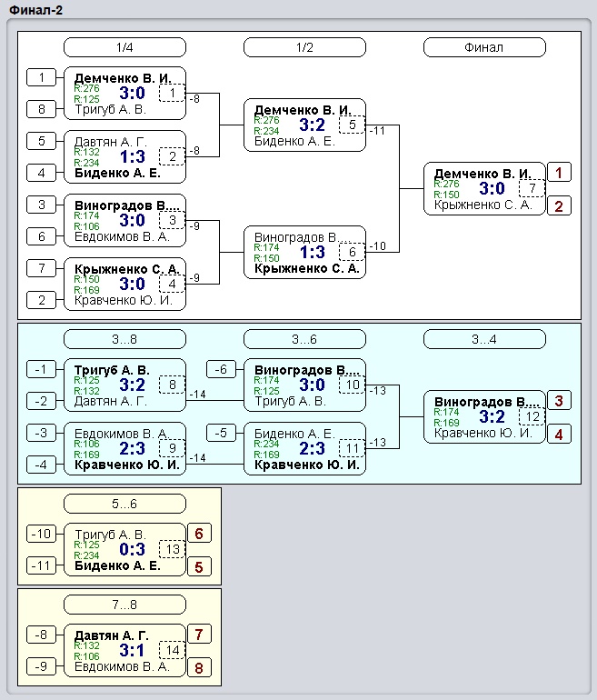
Task: Click dashed match number 13 box
Action: click(173, 549)
